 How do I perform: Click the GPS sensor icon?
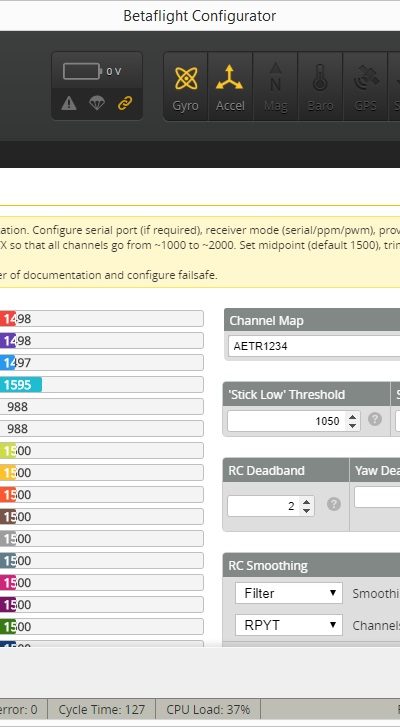365,86
